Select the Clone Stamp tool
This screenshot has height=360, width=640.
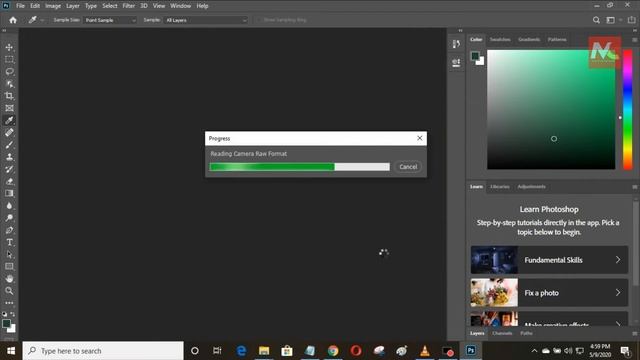click(9, 157)
